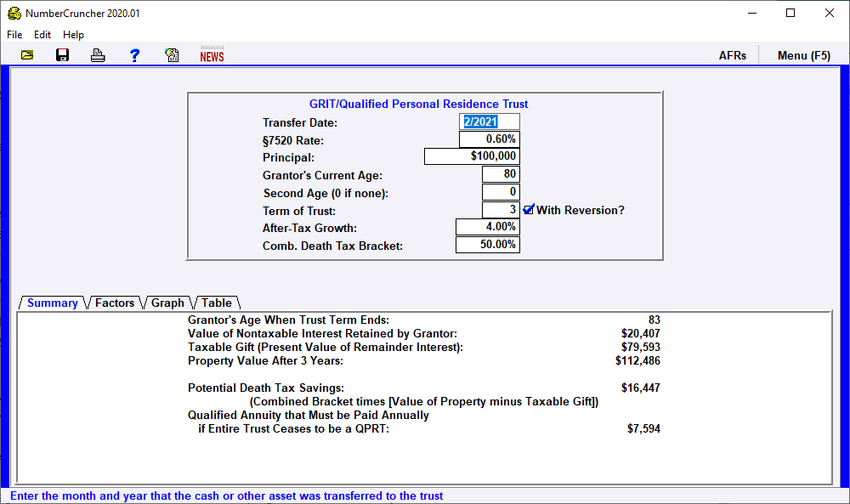Viewport: 850px width, 504px height.
Task: Click the After-Tax Growth field
Action: [488, 227]
